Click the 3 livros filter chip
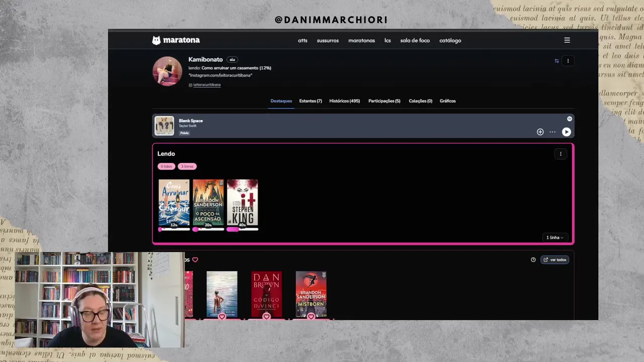644x362 pixels. tap(187, 166)
